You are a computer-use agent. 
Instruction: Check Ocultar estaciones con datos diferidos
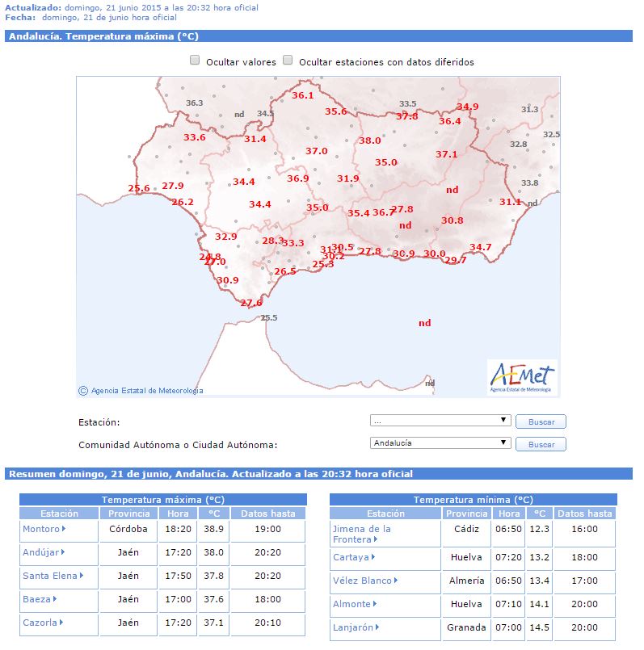288,61
